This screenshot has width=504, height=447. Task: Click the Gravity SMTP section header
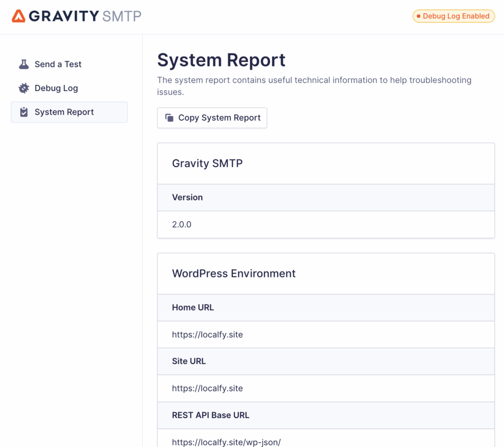207,163
